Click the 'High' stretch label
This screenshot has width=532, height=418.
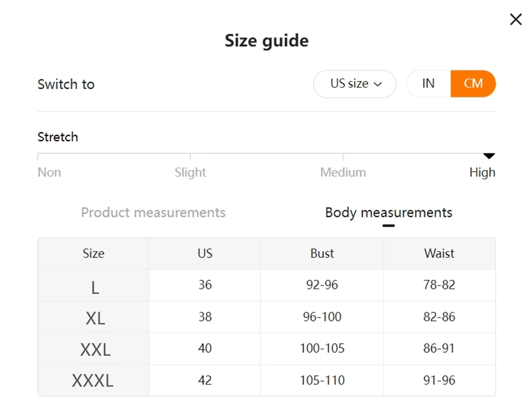482,173
